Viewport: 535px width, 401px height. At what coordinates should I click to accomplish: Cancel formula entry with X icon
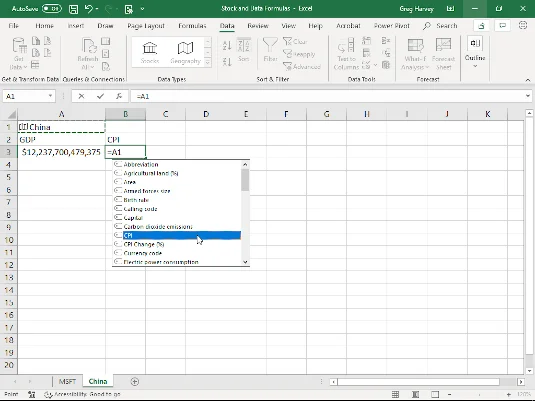(81, 96)
